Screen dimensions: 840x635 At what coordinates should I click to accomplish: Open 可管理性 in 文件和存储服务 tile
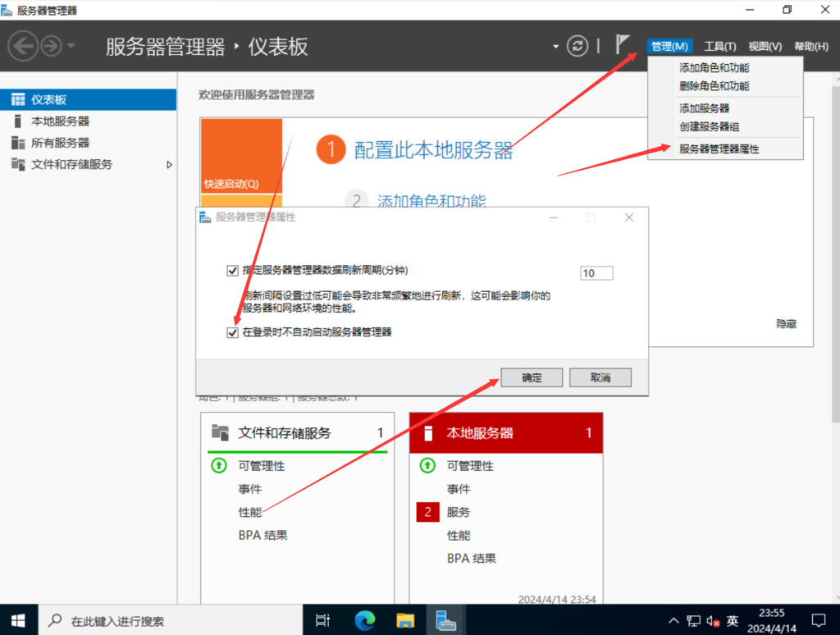pyautogui.click(x=262, y=466)
